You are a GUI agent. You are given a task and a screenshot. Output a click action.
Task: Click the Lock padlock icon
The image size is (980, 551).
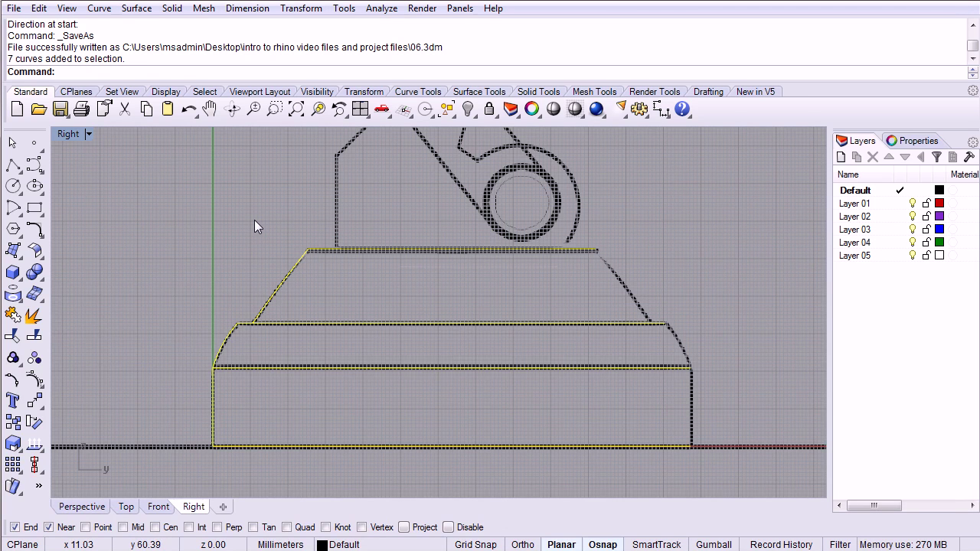[489, 109]
